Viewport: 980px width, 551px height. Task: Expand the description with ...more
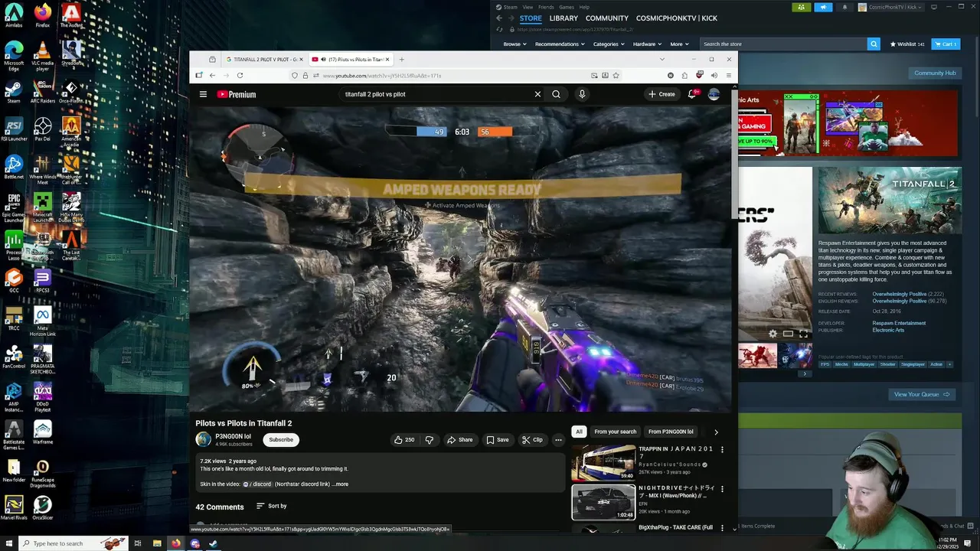[x=341, y=484]
